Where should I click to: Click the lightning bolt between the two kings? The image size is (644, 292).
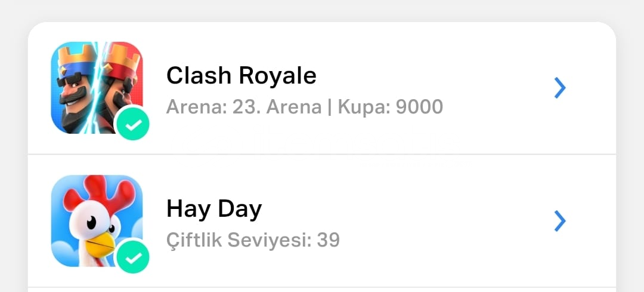click(97, 88)
